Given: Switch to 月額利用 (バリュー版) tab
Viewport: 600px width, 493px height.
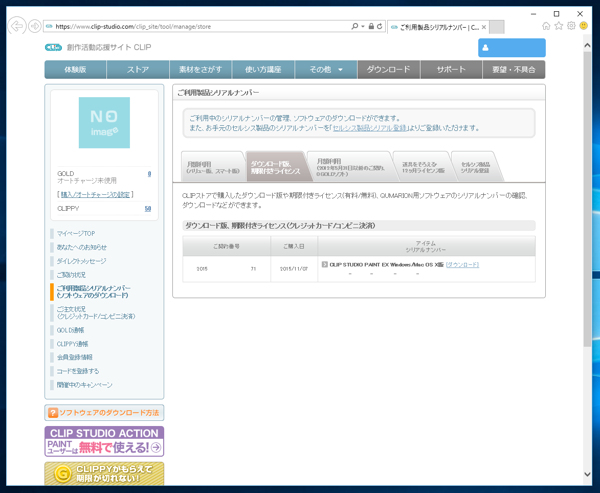Looking at the screenshot, I should [x=213, y=167].
